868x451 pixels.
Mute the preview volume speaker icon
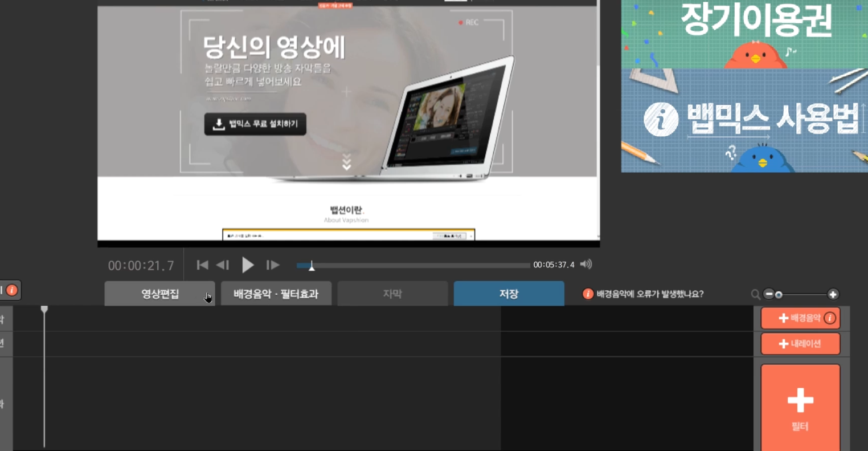[x=586, y=264]
